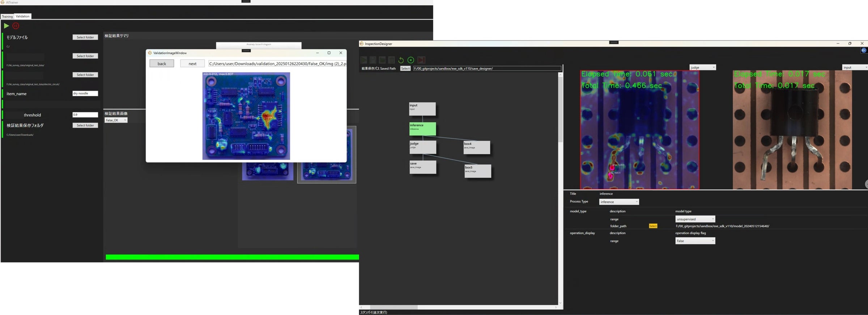Open the unsupervised model type dropdown
This screenshot has width=868, height=315.
pyautogui.click(x=695, y=219)
